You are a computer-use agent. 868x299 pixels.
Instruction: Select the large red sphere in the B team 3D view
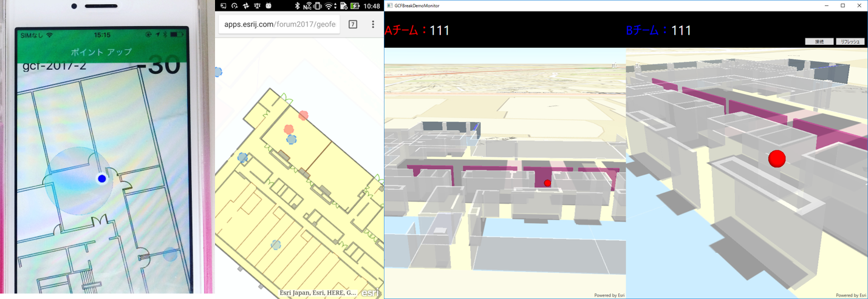point(777,159)
